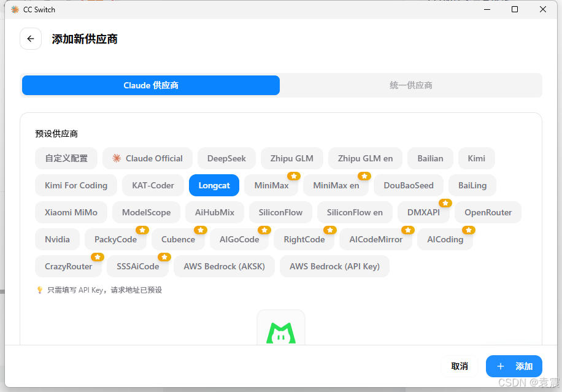Click the 只需填写 API Key hint text
Image resolution: width=562 pixels, height=392 pixels.
105,290
